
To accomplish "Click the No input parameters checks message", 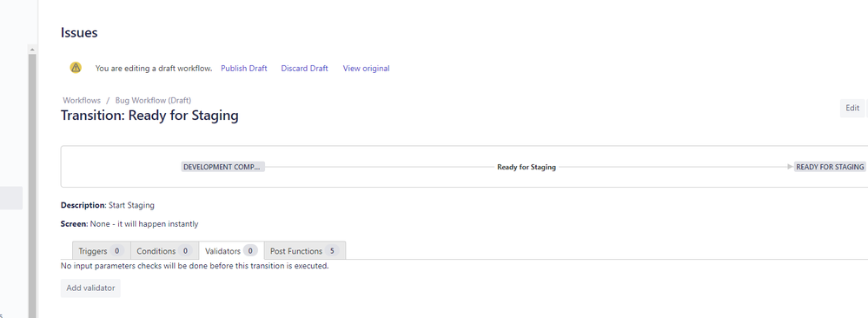I will pos(195,266).
